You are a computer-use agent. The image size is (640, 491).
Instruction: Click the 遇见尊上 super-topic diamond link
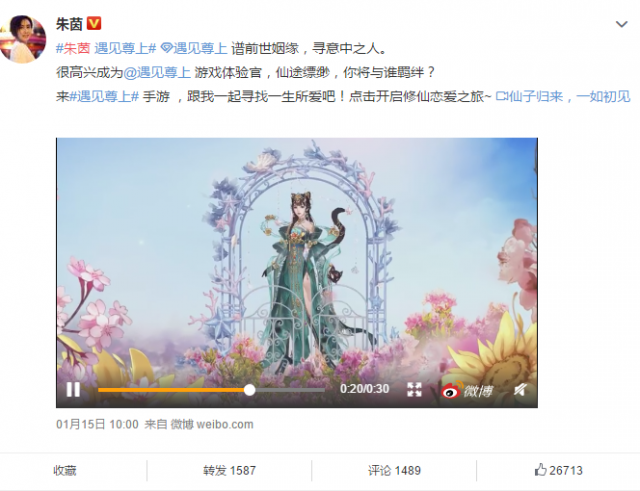point(194,48)
